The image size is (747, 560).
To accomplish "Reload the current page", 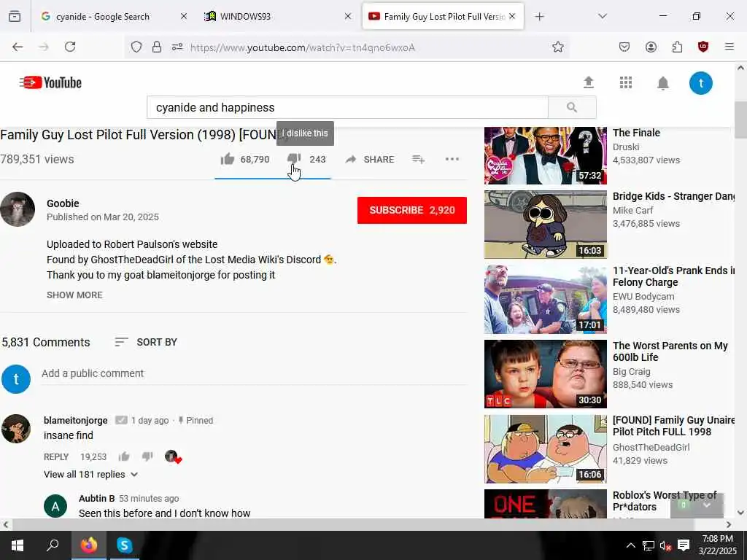I will [x=70, y=47].
